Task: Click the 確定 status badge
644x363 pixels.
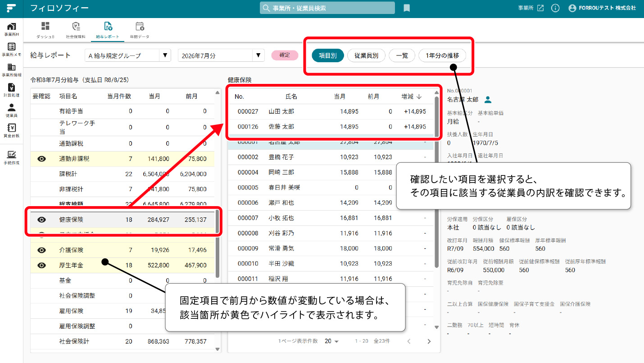Action: pyautogui.click(x=285, y=55)
